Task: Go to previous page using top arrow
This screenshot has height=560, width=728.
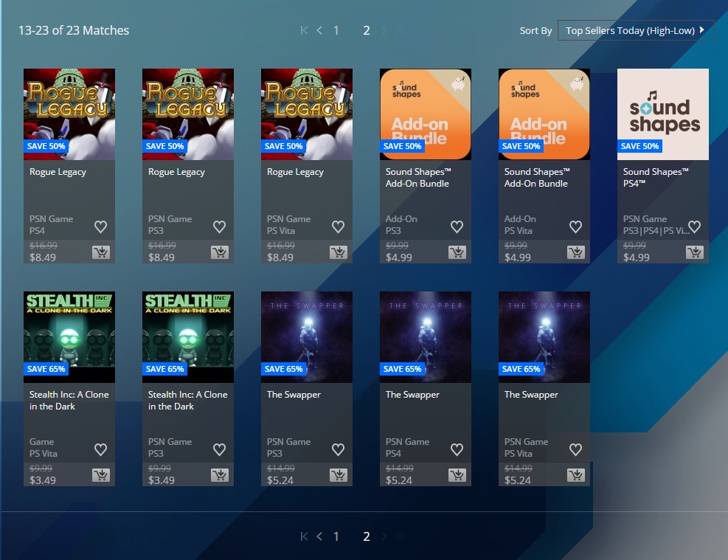Action: pyautogui.click(x=319, y=30)
